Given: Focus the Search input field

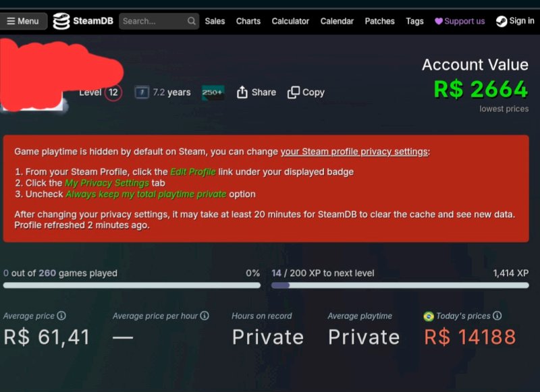Looking at the screenshot, I should 159,21.
